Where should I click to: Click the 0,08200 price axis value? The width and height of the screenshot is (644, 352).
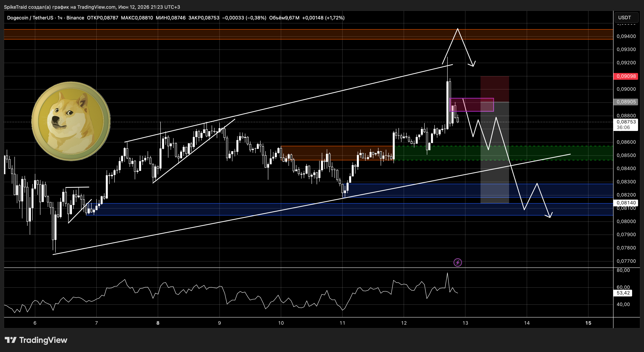[x=626, y=195]
